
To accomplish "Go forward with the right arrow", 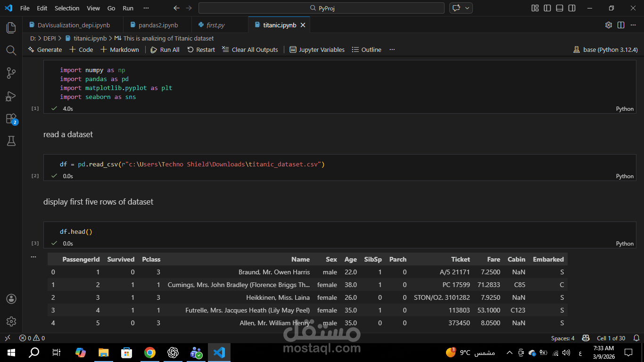I will (x=189, y=8).
